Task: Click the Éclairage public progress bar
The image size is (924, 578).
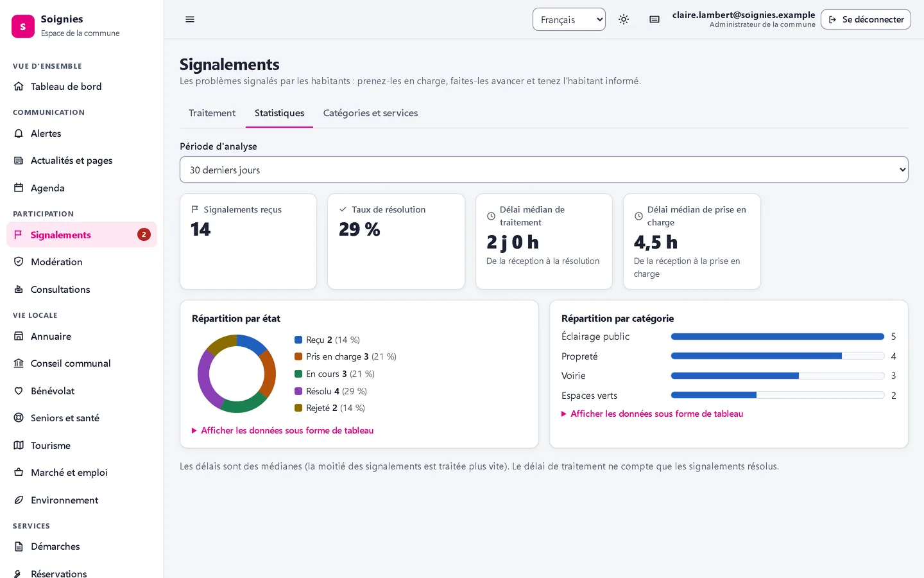Action: [778, 337]
